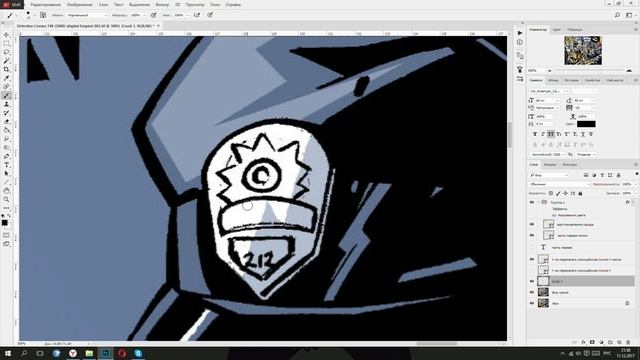The height and width of the screenshot is (360, 640).
Task: Toggle Faux Bold in the Character panel
Action: (535, 134)
